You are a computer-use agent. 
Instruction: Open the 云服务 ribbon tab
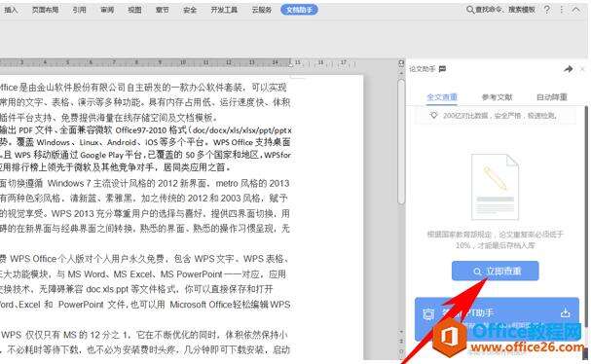click(262, 10)
